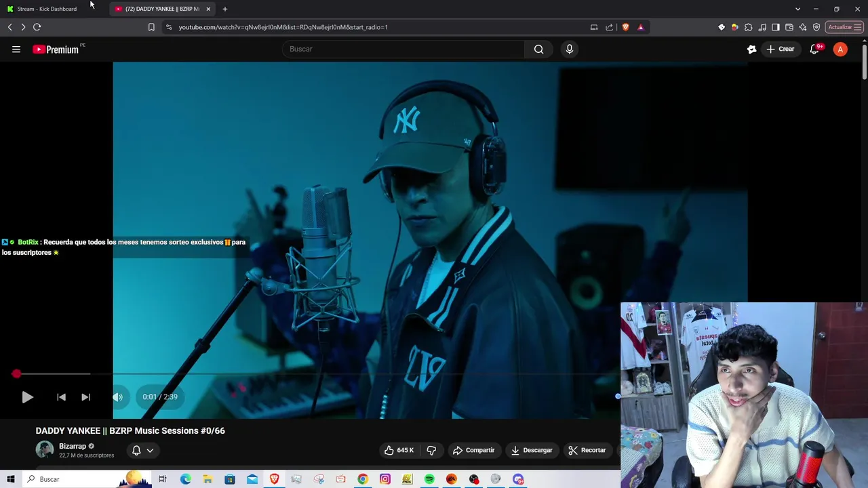Select the DADDY YANKEE BZRP browser tab

(161, 9)
